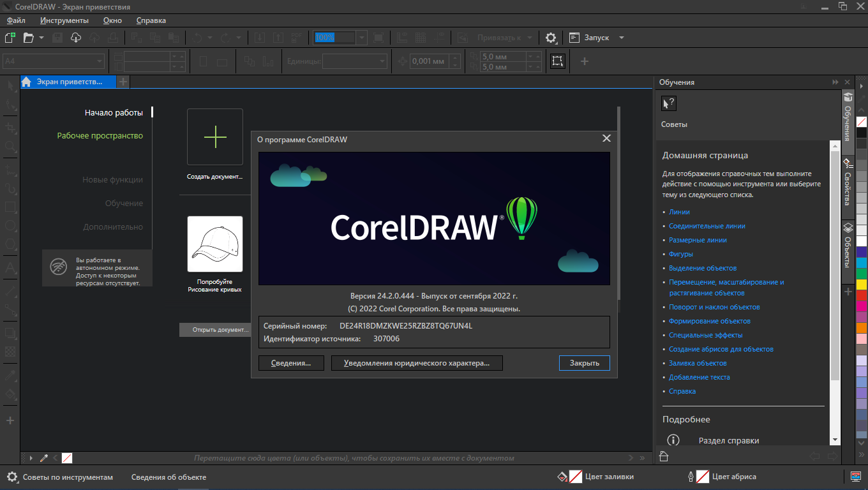Select Рабочее пространство in welcome sidebar
Image resolution: width=868 pixels, height=490 pixels.
point(100,136)
